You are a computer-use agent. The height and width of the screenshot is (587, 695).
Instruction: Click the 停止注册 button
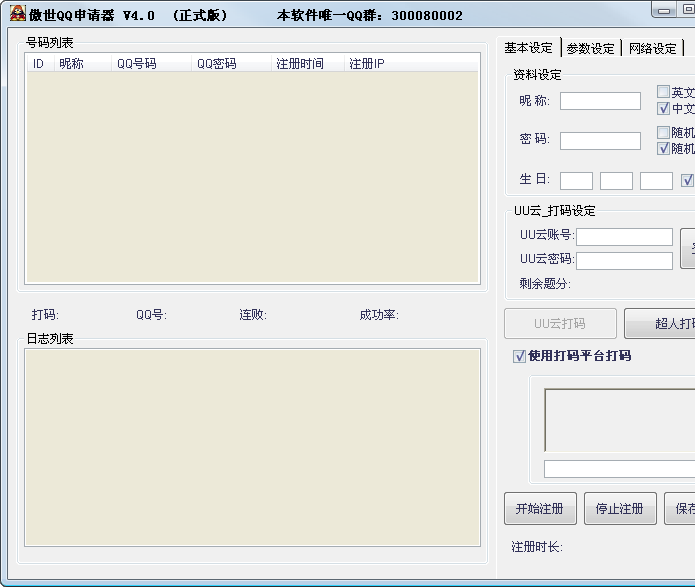click(x=620, y=509)
